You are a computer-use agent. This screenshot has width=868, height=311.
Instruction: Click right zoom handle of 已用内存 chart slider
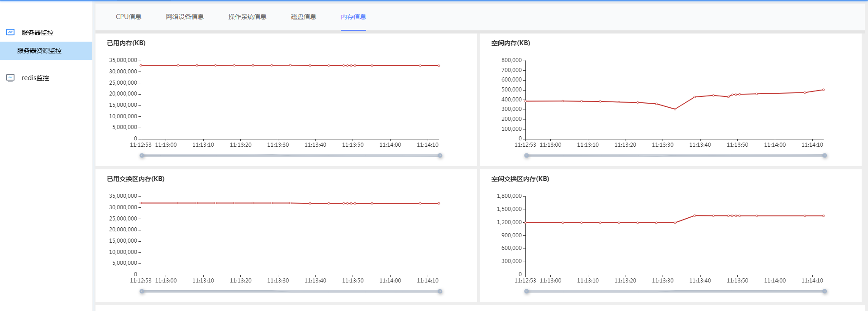440,156
